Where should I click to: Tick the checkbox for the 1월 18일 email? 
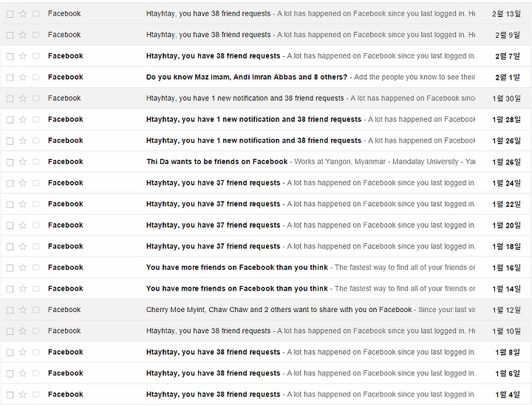pyautogui.click(x=10, y=247)
